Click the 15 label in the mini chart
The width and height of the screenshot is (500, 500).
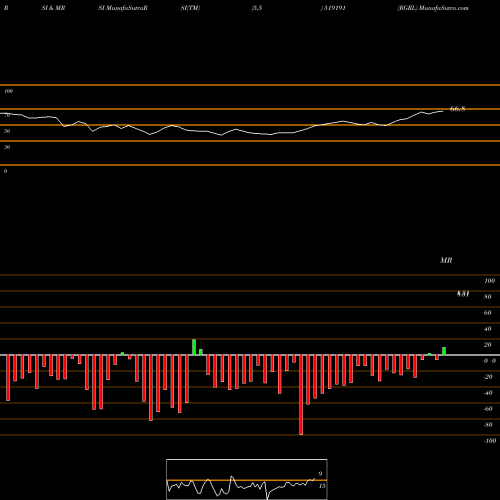[322, 486]
